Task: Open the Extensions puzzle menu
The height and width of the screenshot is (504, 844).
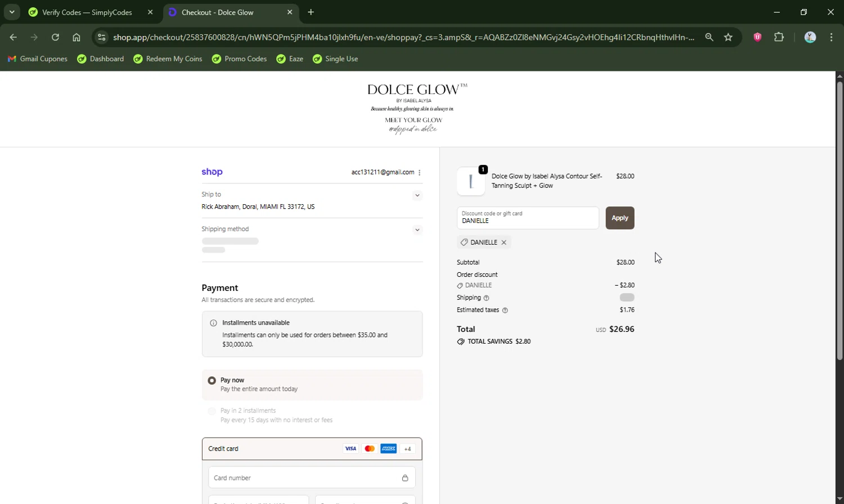Action: [779, 37]
